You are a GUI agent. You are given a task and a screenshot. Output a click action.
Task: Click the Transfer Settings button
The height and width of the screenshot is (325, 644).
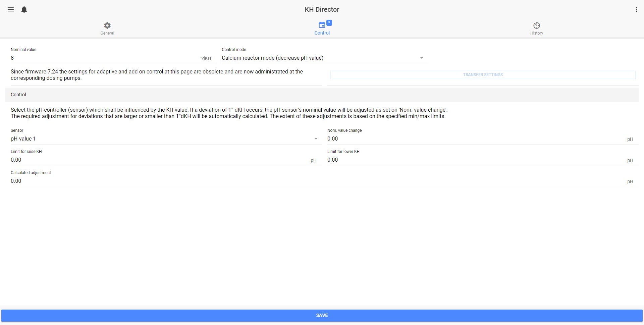click(483, 75)
